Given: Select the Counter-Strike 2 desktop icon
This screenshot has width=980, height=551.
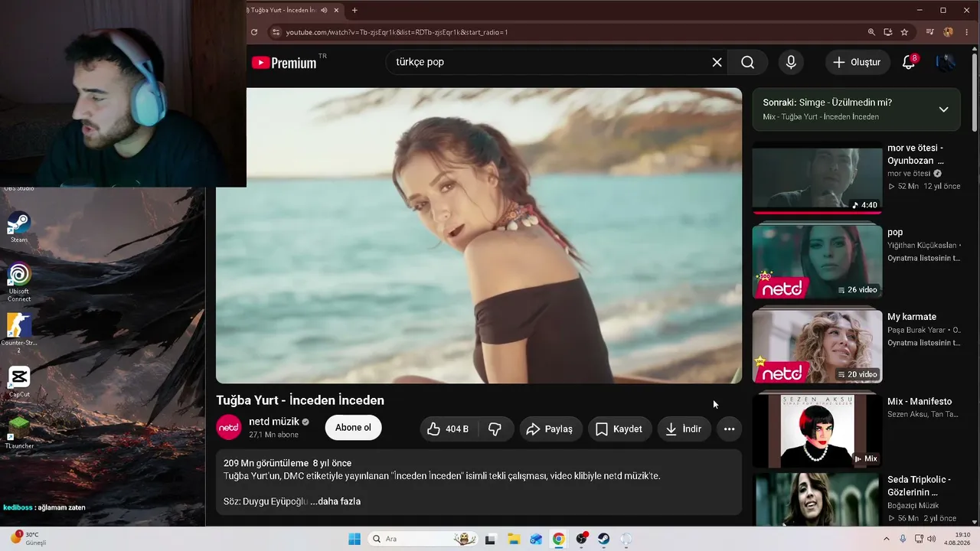Looking at the screenshot, I should (19, 332).
